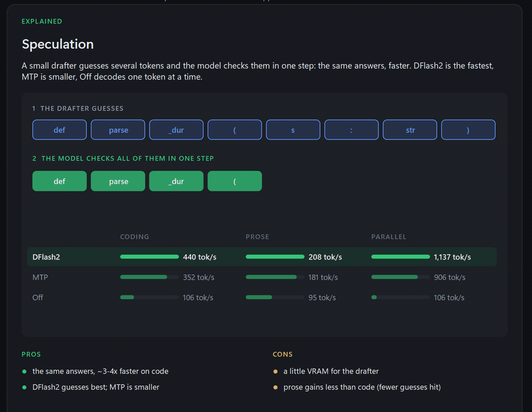Screen dimensions: 532x412
Task: Click the description paragraph about the small drafter
Action: pyautogui.click(x=258, y=71)
